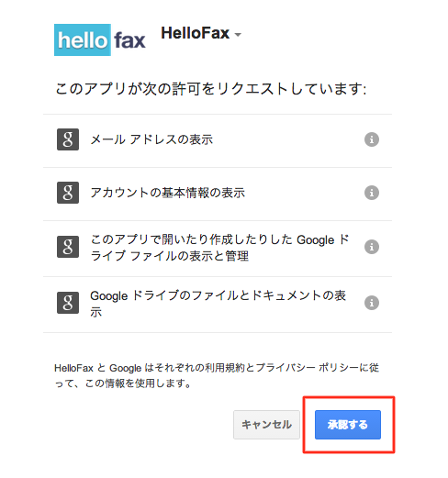Click the blue 承認する button

click(348, 425)
